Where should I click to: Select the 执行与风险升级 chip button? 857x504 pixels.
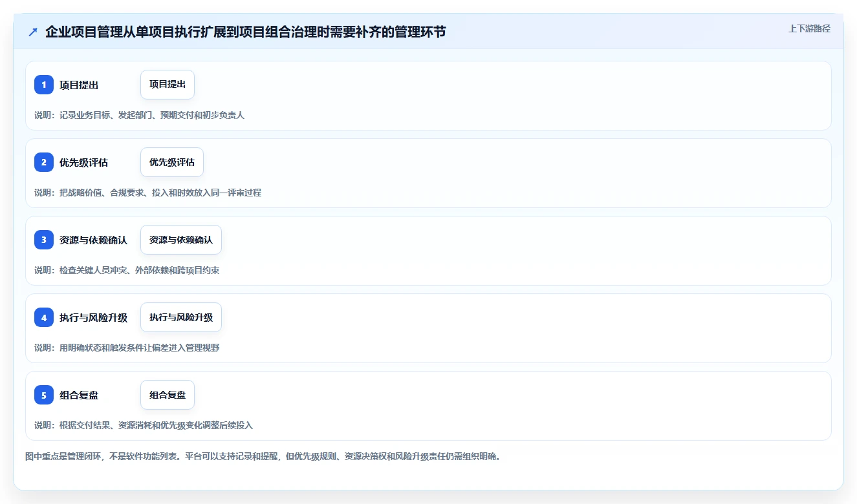click(181, 317)
